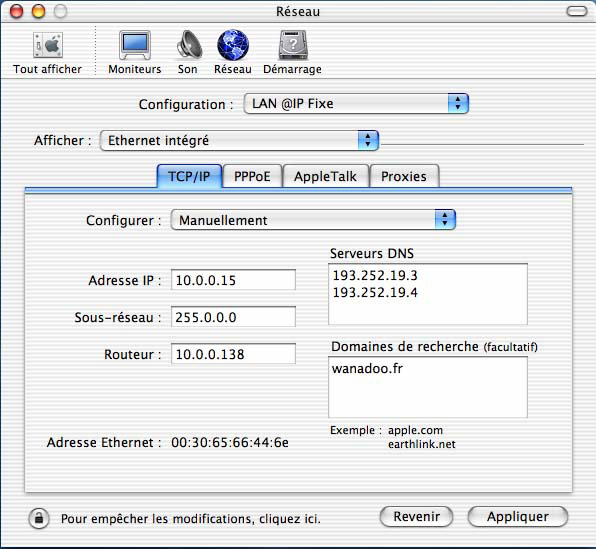Switch to the PPPoE tab
This screenshot has width=596, height=549.
[252, 176]
